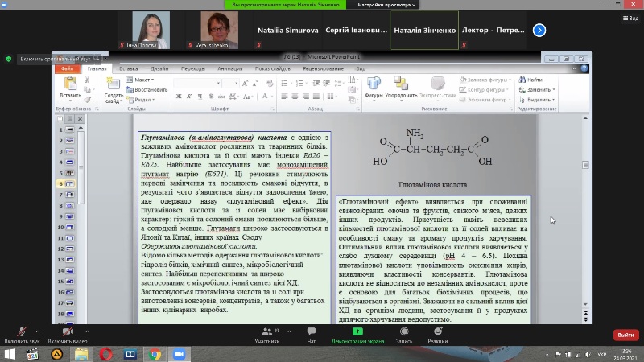Start Демонстрация экрана screen sharing

point(357,331)
